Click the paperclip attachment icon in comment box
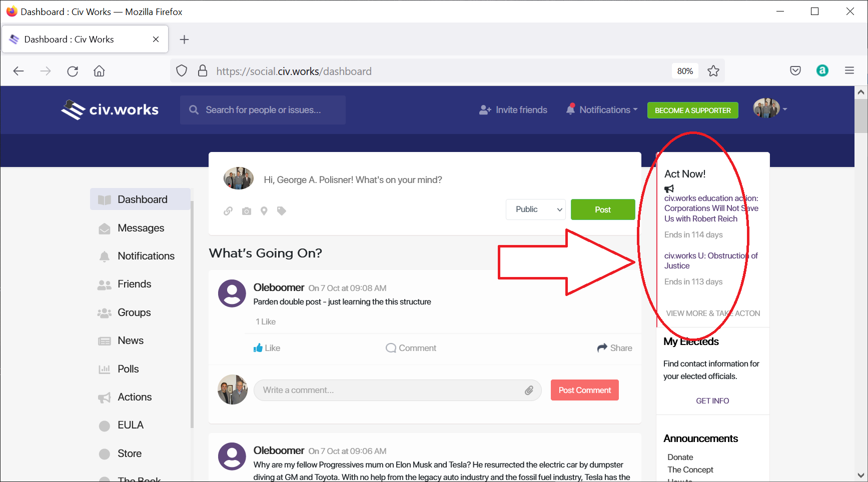 529,390
